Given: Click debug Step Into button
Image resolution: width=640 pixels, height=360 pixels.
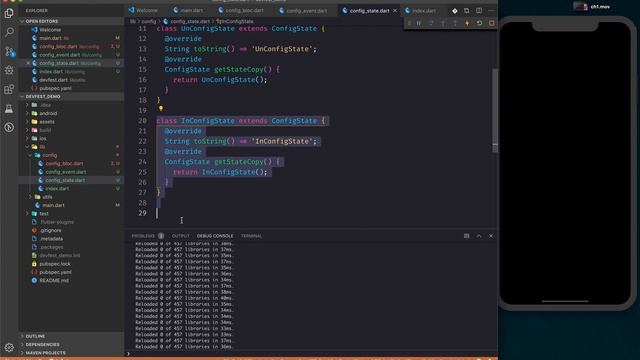Looking at the screenshot, I should [x=443, y=23].
